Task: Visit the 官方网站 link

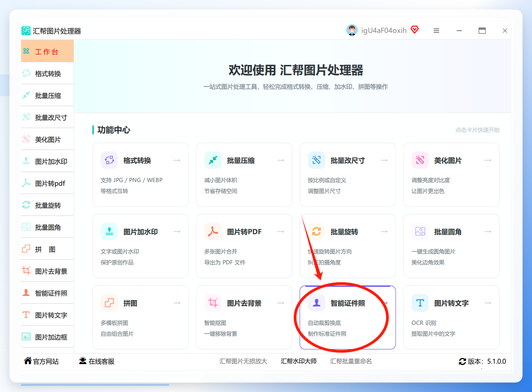Action: 41,361
